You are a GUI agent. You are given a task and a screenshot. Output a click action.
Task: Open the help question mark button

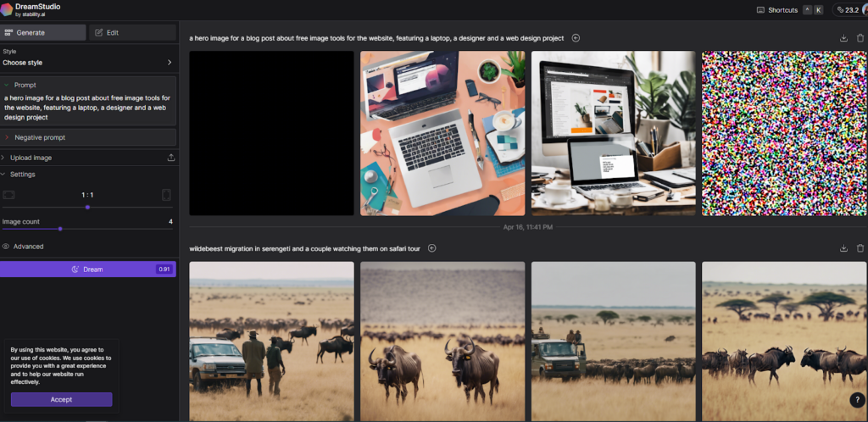click(x=856, y=400)
